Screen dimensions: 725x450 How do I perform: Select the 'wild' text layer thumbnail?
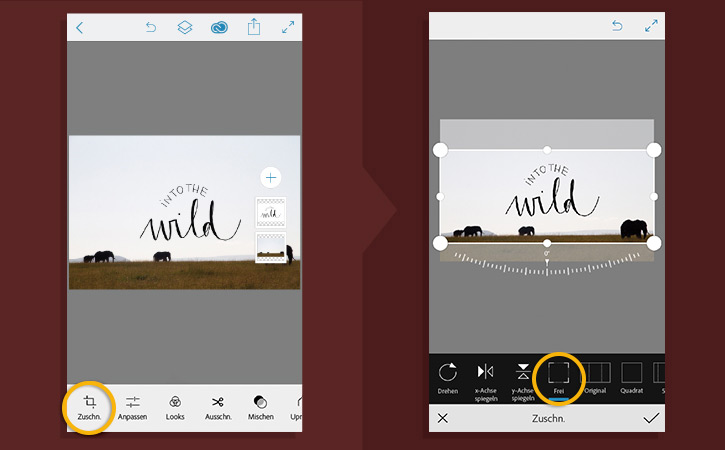(x=270, y=212)
